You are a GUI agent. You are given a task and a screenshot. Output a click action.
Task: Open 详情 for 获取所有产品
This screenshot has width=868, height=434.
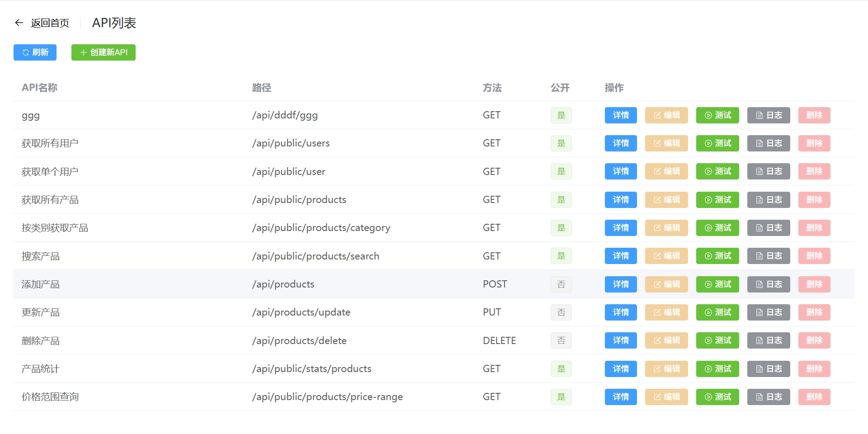(621, 200)
